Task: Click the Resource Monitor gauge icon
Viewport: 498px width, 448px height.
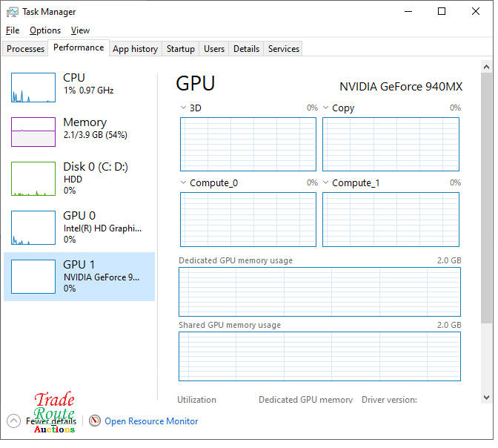Action: [x=95, y=421]
